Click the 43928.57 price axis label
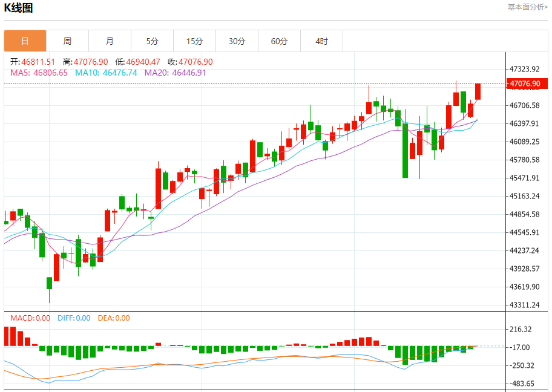The height and width of the screenshot is (392, 552). tap(525, 269)
